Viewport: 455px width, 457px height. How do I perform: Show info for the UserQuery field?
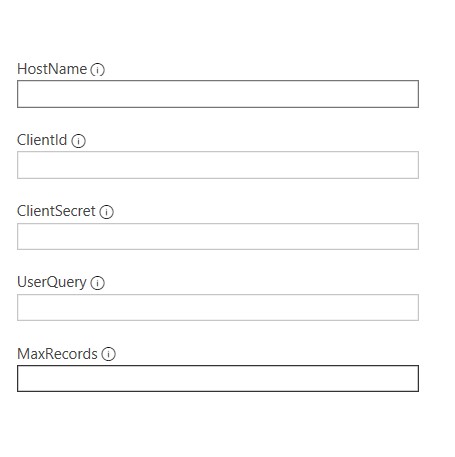click(97, 283)
